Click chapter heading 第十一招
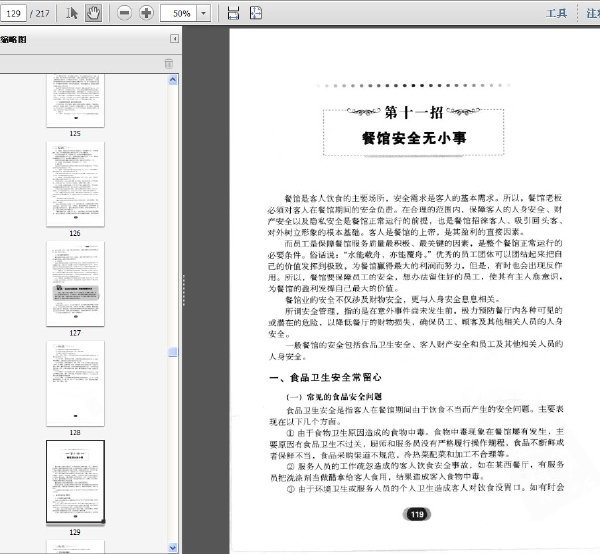 413,112
